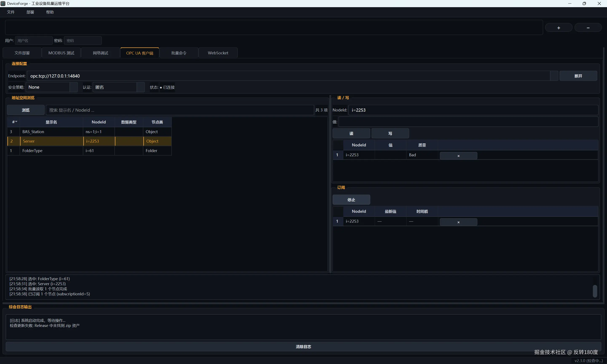This screenshot has width=607, height=364.
Task: Select the FolderType row
Action: point(89,151)
